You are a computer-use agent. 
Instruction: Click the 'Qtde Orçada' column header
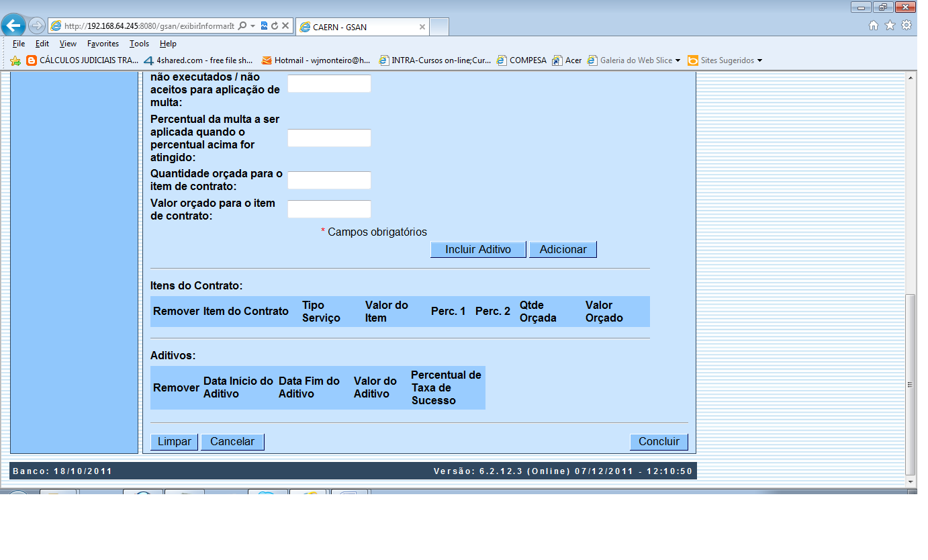tap(538, 312)
